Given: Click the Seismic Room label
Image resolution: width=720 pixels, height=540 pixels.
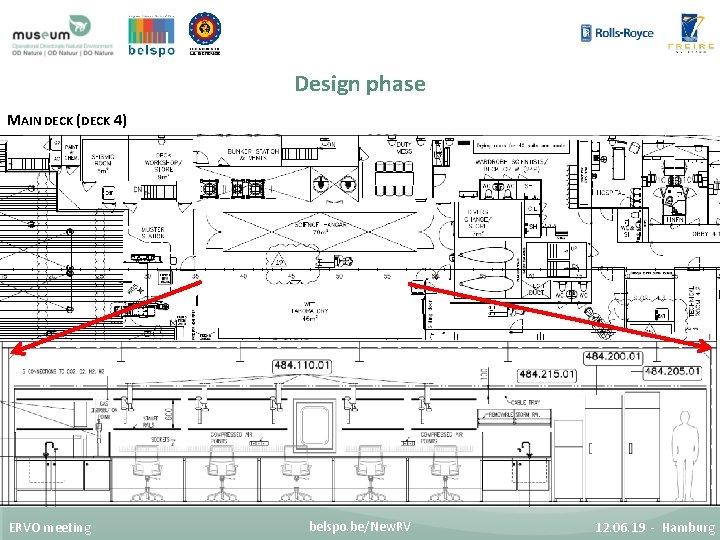Looking at the screenshot, I should (102, 163).
